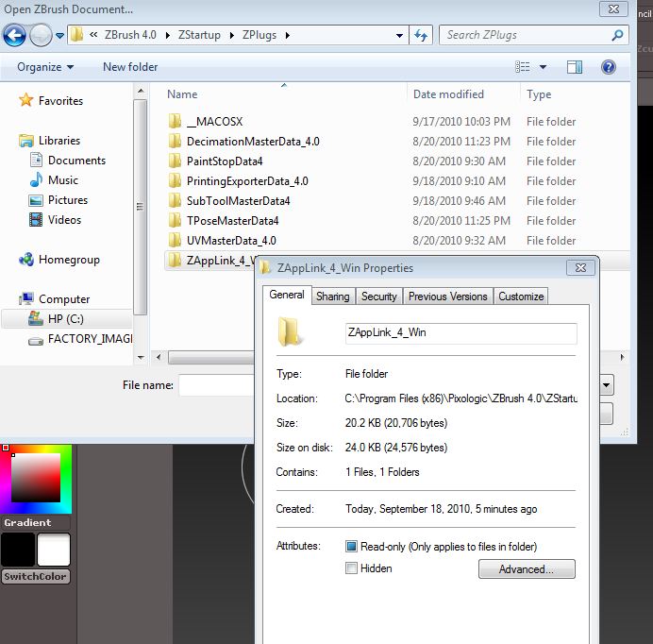Viewport: 653px width, 644px height.
Task: Switch to the Security tab
Action: 378,297
